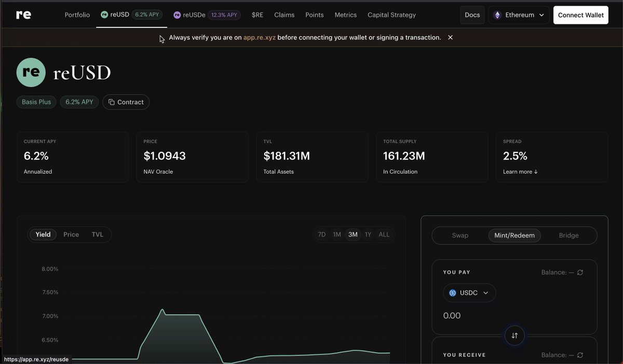The width and height of the screenshot is (623, 364).
Task: Click the reUSD page title
Action: coord(82,73)
